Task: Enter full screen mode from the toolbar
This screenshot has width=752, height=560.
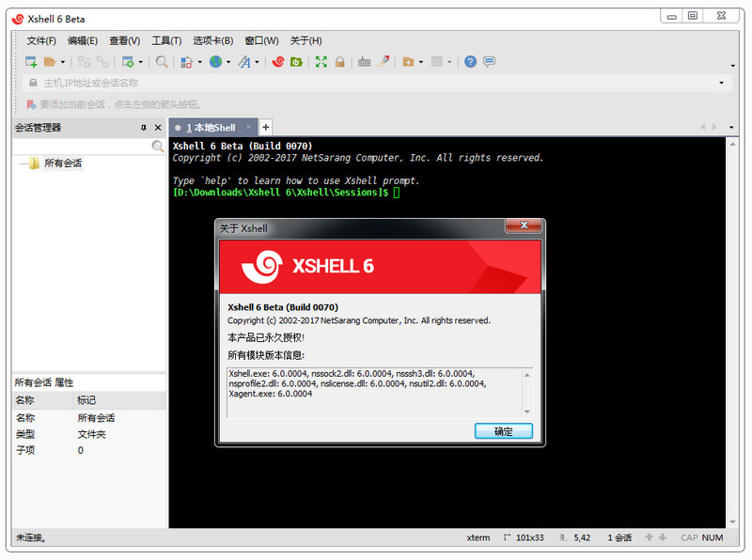Action: pyautogui.click(x=321, y=62)
